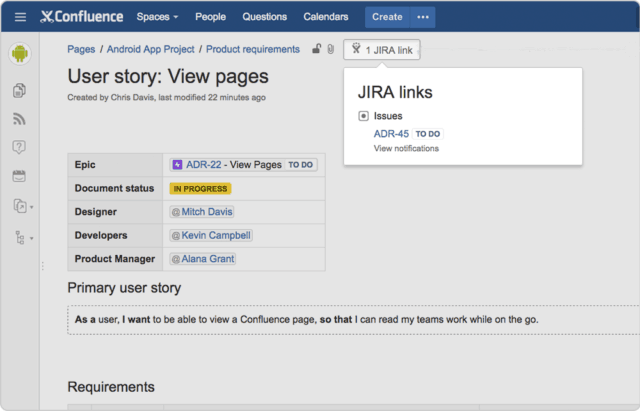This screenshot has width=640, height=411.
Task: Click the TO DO status of ADR-22
Action: point(300,165)
